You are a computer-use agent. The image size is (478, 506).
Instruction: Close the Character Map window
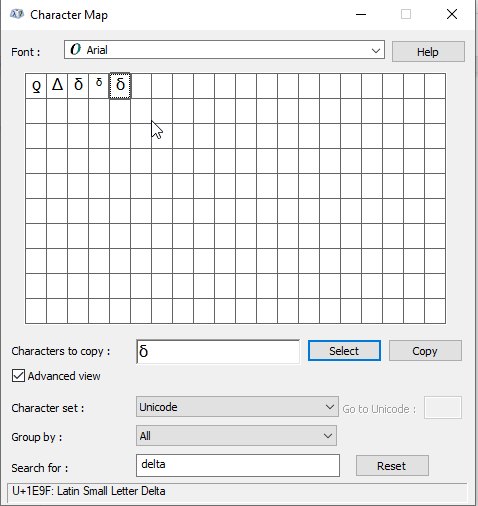click(452, 14)
